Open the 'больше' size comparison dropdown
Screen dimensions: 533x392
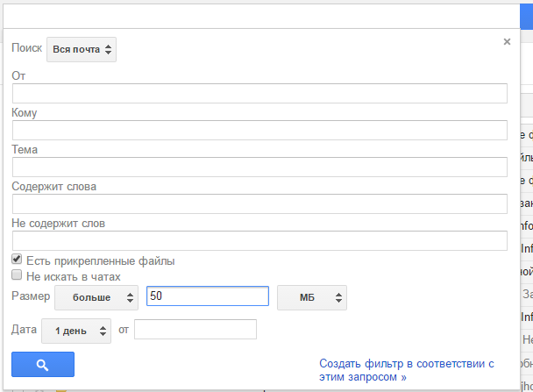tap(96, 298)
